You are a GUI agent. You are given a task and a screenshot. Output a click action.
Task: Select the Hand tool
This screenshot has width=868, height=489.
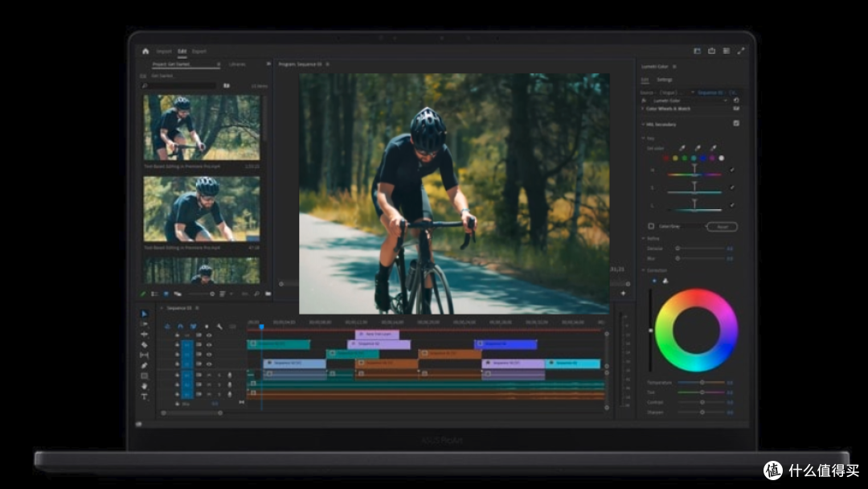tap(144, 386)
